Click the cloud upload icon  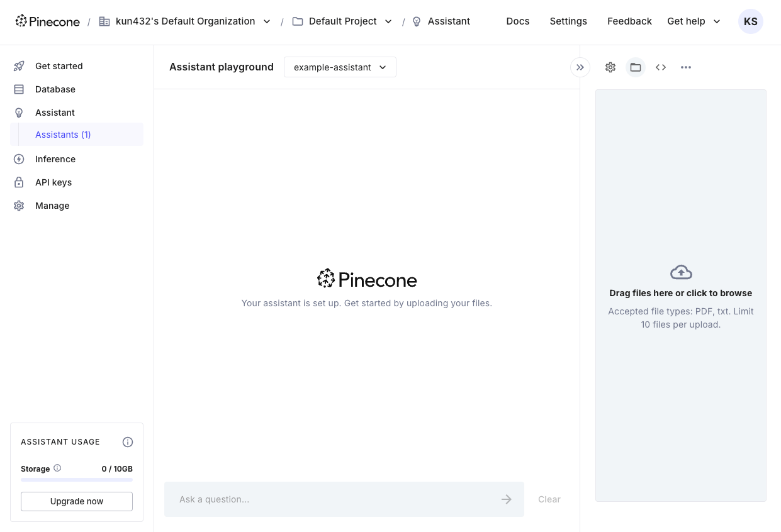point(681,272)
